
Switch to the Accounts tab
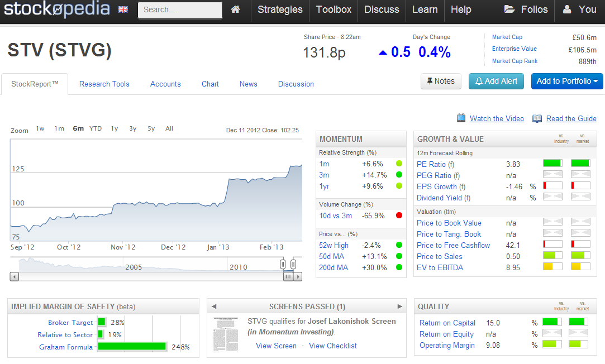165,84
